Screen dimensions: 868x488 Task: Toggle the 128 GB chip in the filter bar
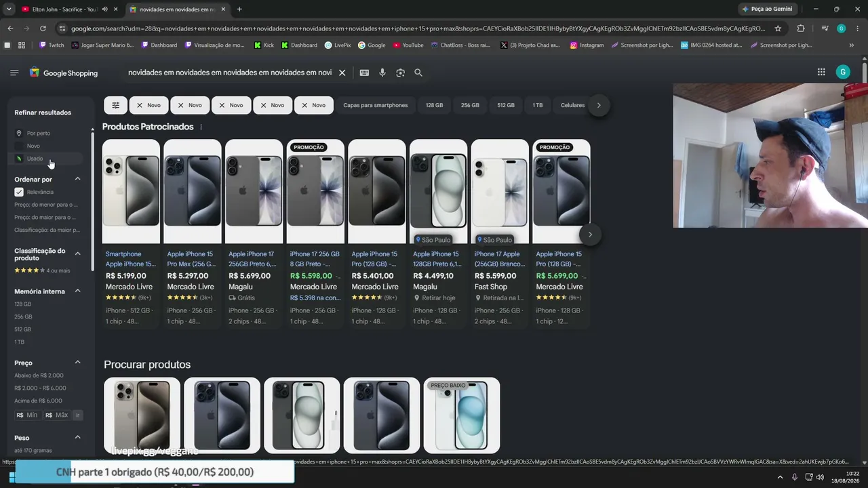click(434, 105)
